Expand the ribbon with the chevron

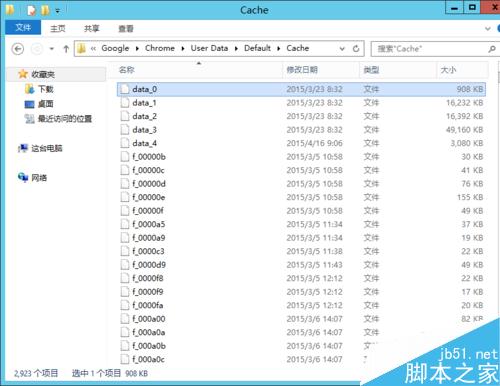(488, 29)
